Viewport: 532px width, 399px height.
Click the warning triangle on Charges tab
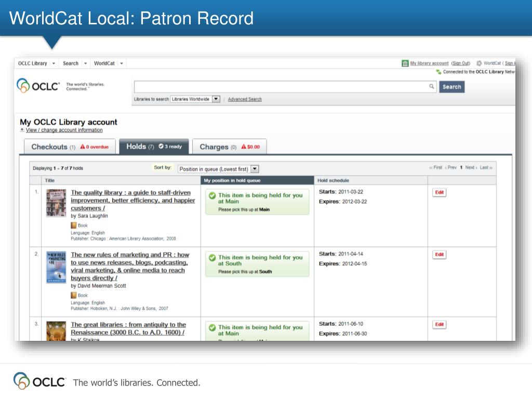click(x=244, y=147)
